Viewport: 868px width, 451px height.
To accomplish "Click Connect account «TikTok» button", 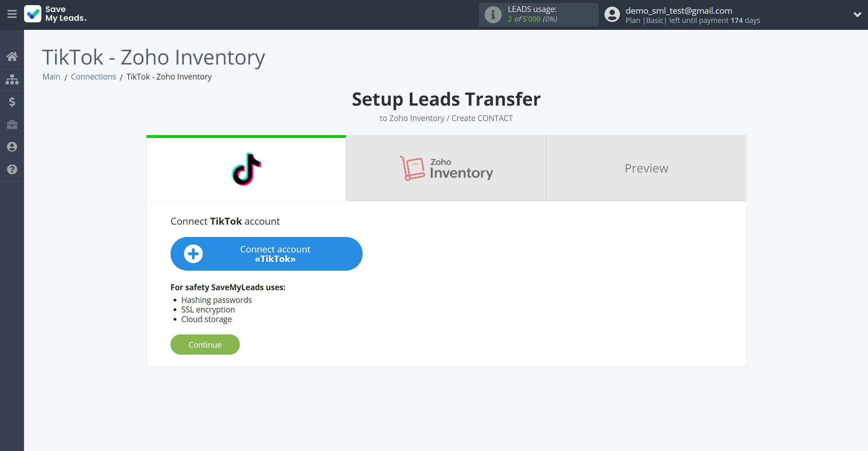I will [x=266, y=254].
